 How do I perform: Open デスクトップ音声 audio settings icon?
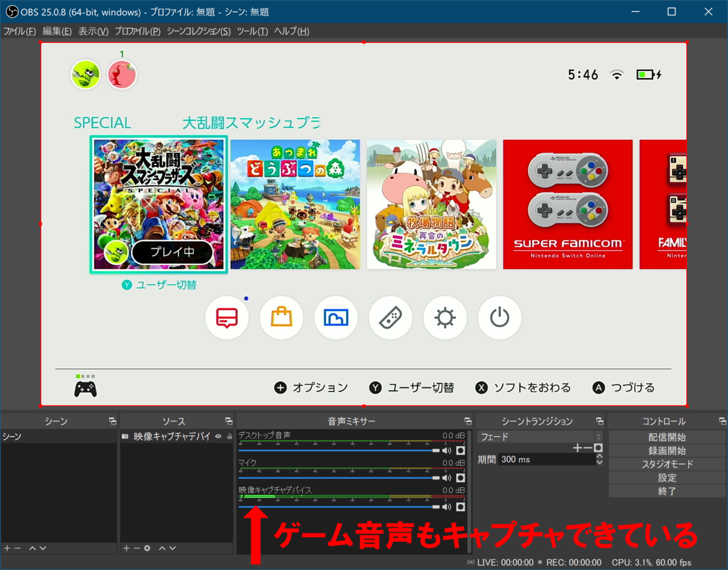pos(460,450)
